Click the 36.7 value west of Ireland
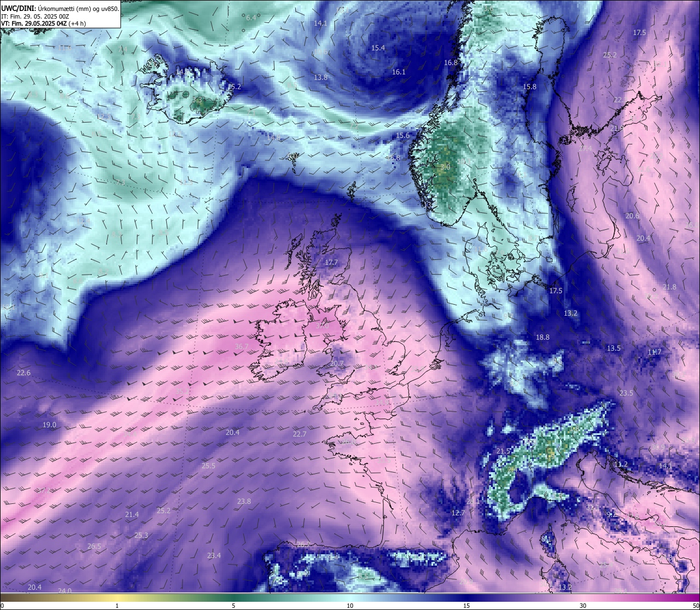Screen dimensions: 700x610 [x=242, y=346]
